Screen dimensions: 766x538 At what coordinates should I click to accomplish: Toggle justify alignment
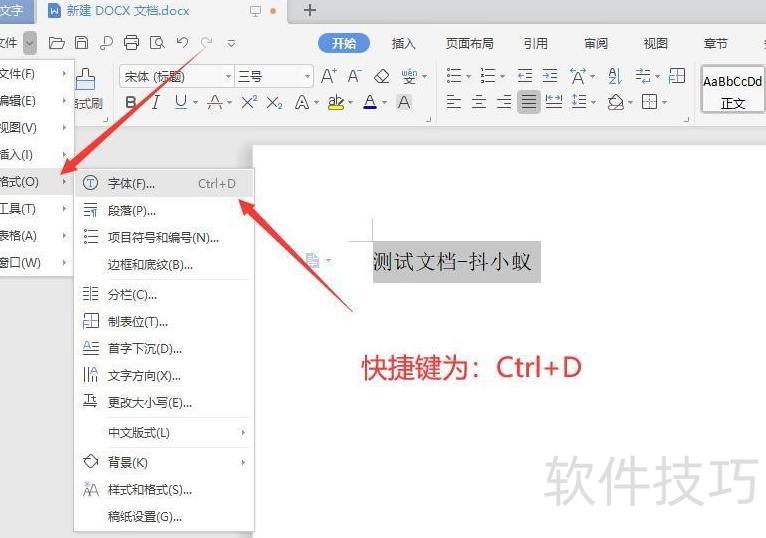tap(529, 102)
